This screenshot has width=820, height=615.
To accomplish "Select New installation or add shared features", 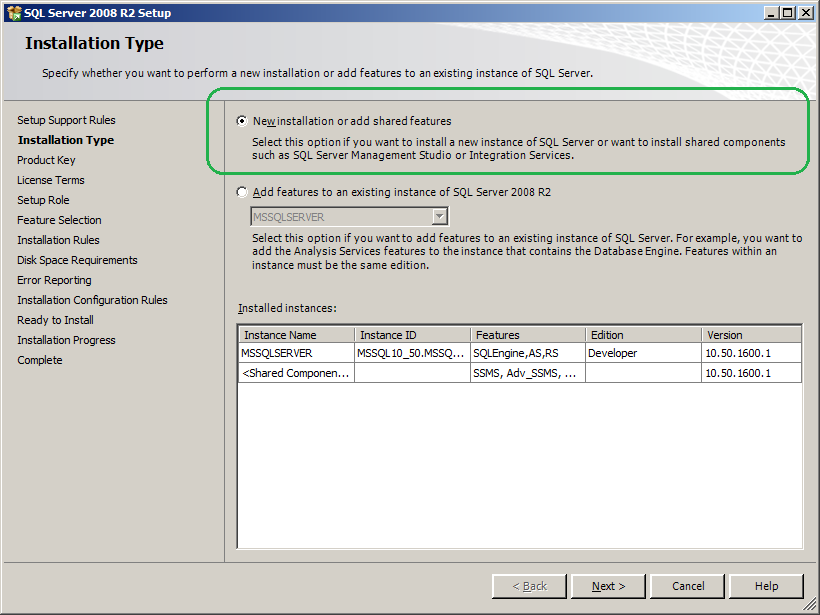I will point(241,121).
